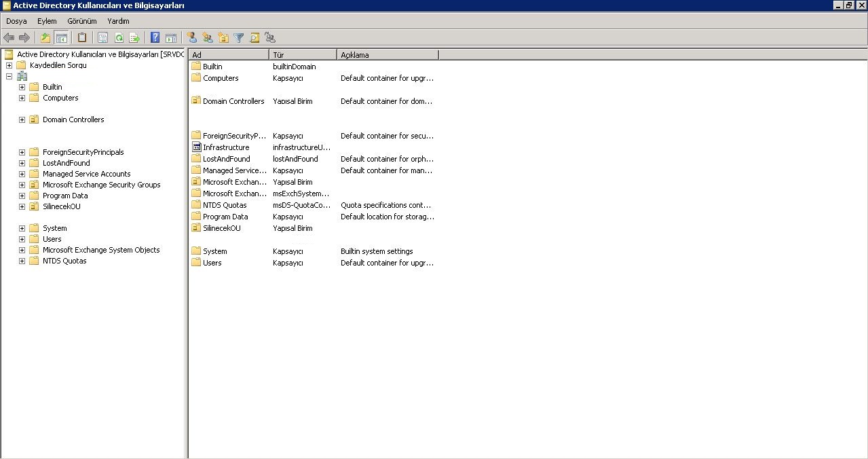The height and width of the screenshot is (459, 868).
Task: Open filter options with the funnel icon
Action: pos(239,38)
